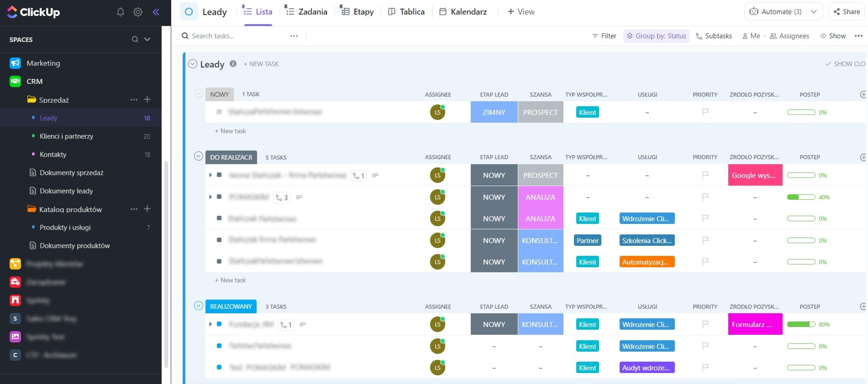Add item to Sprzedaż folder with plus
Image resolution: width=868 pixels, height=384 pixels.
coord(147,99)
